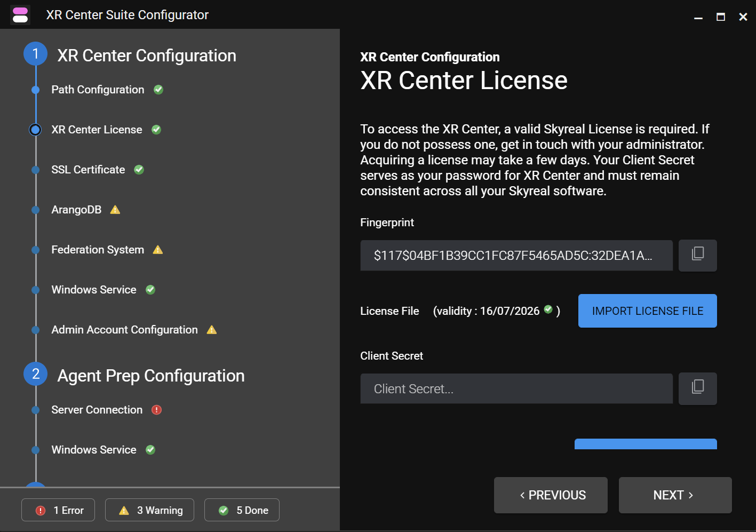Screen dimensions: 756x532
Task: Copy the Fingerprint value to clipboard
Action: (697, 255)
